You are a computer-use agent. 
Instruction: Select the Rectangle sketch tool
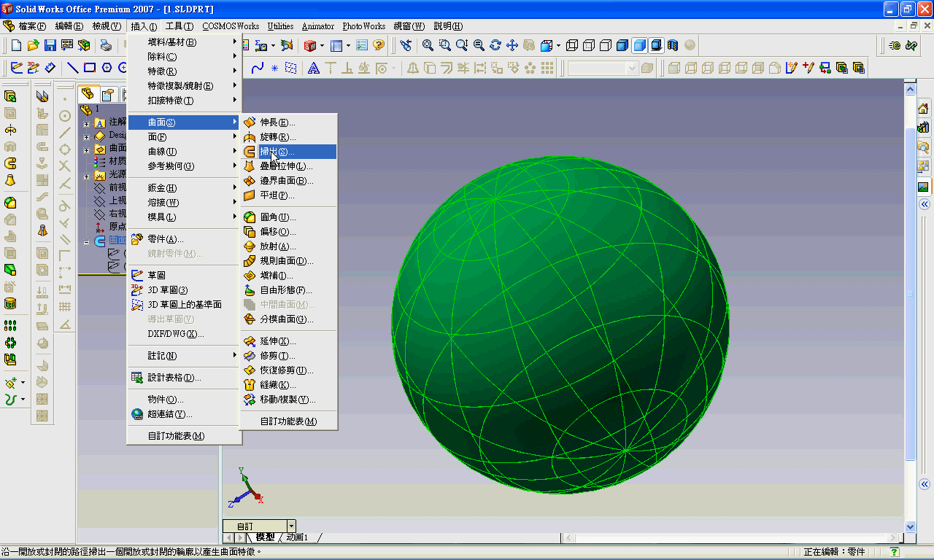tap(90, 68)
